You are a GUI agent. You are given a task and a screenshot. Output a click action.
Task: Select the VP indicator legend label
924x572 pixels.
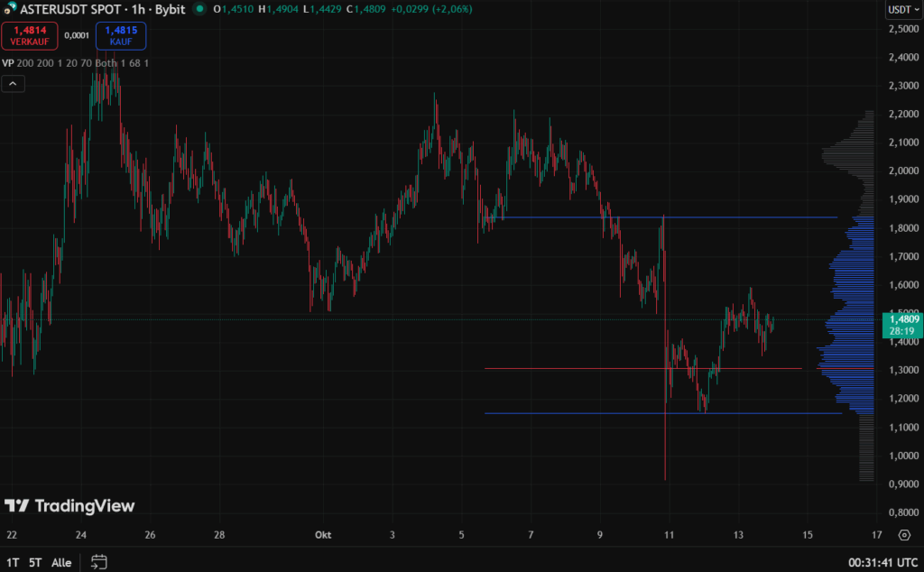(x=8, y=63)
